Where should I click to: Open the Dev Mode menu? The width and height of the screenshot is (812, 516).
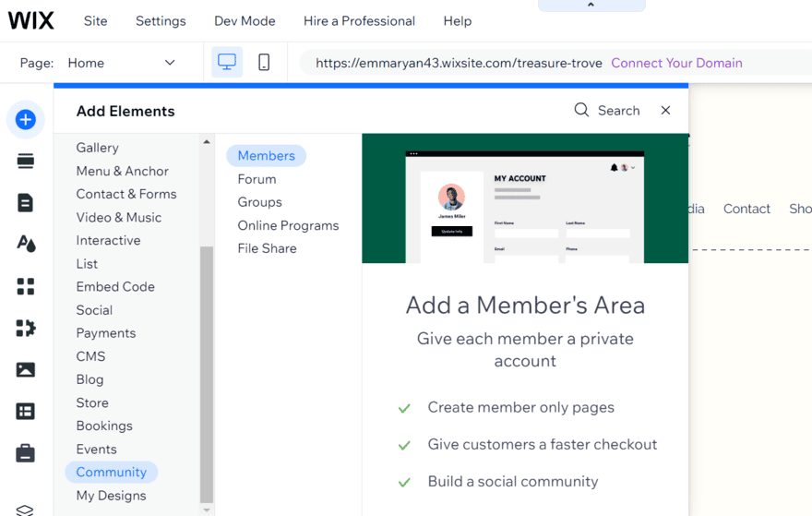point(245,20)
